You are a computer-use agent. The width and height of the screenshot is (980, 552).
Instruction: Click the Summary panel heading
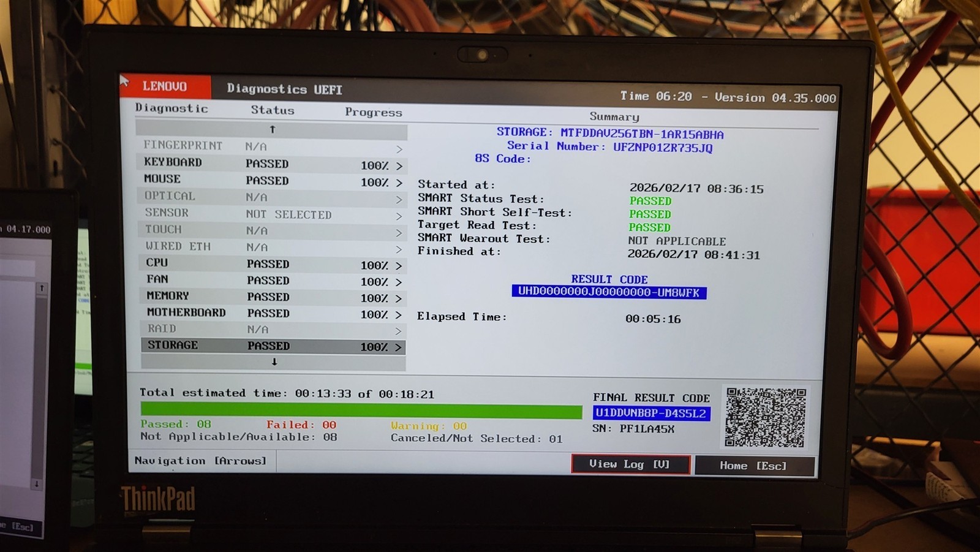(614, 116)
